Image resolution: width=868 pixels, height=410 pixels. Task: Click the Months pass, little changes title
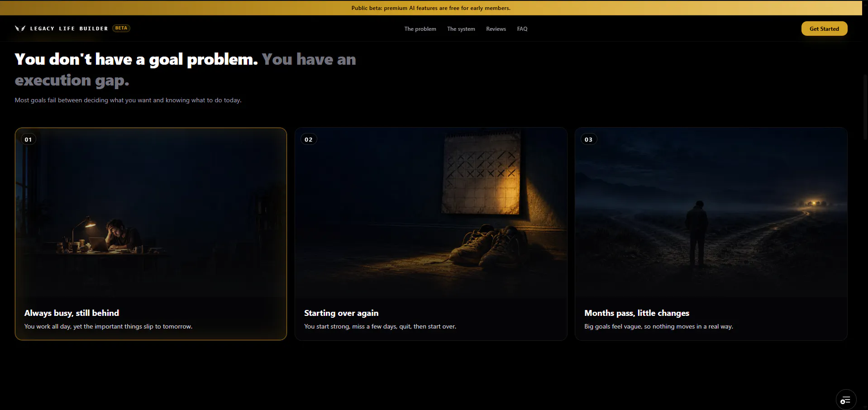pyautogui.click(x=637, y=313)
